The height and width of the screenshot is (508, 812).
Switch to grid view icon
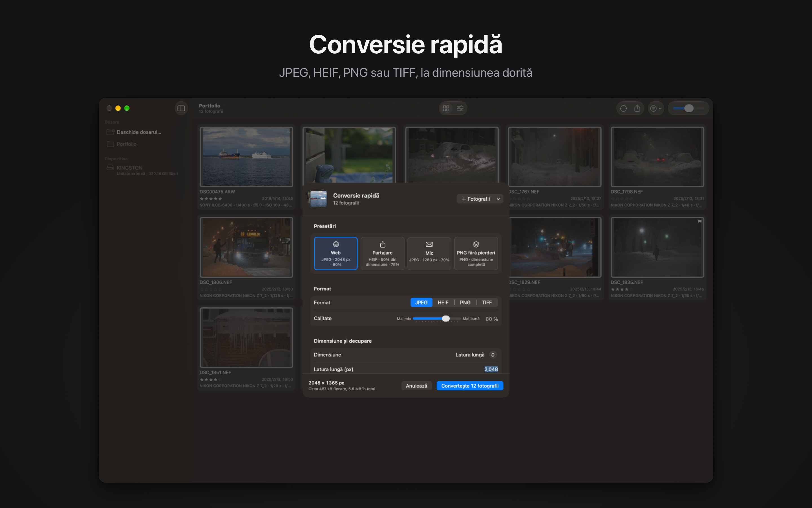point(446,108)
